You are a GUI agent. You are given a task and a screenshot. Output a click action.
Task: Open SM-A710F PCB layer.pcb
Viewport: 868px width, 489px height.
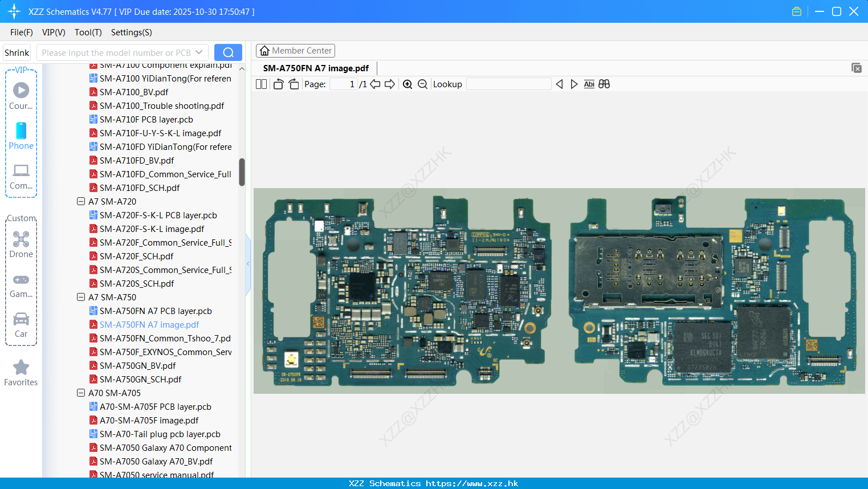click(146, 119)
